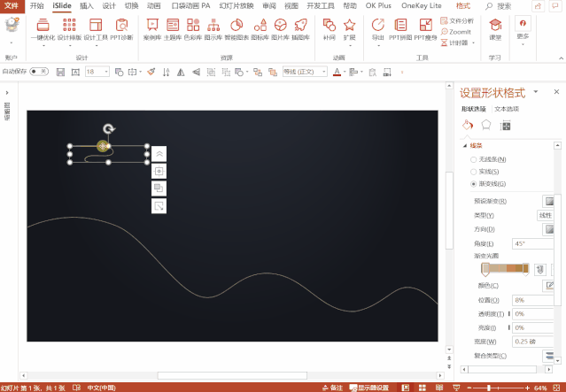Open 计时器 timer dropdown arrow
This screenshot has width=566, height=392.
coord(473,42)
